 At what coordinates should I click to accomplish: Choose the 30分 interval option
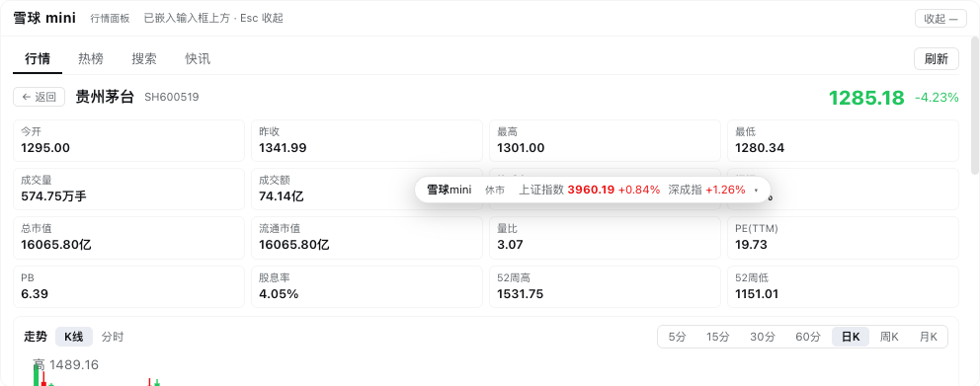coord(762,337)
